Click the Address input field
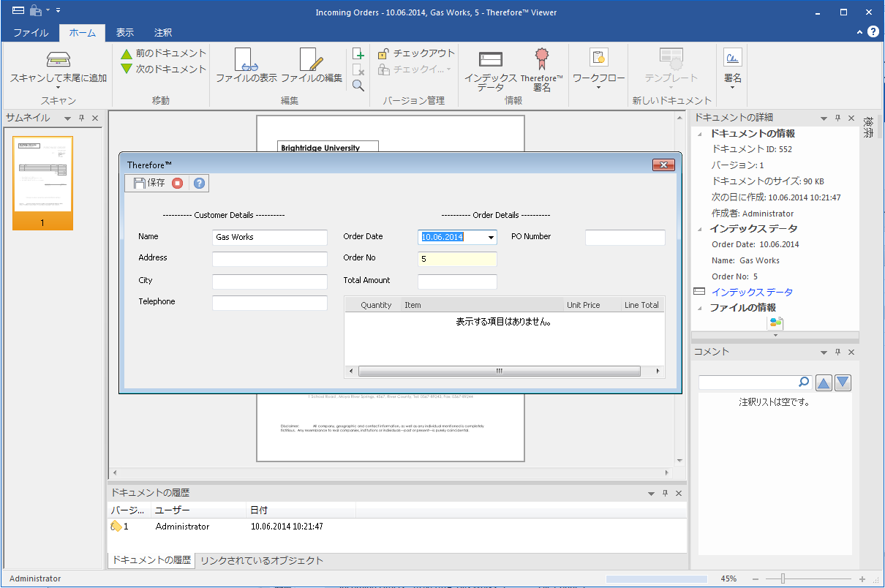Screen dimensions: 885x588 [x=270, y=259]
